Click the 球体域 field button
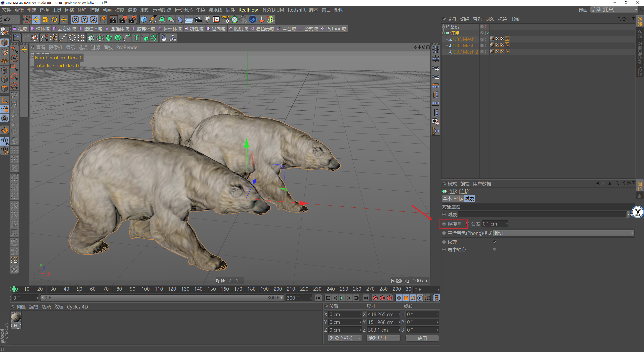This screenshot has width=644, height=352. [40, 29]
